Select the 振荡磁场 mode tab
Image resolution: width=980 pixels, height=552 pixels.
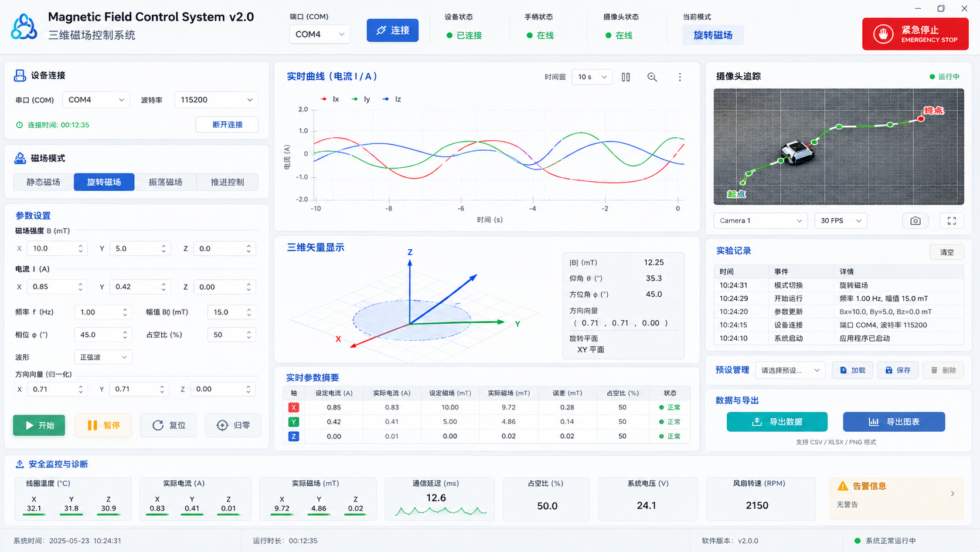[165, 182]
